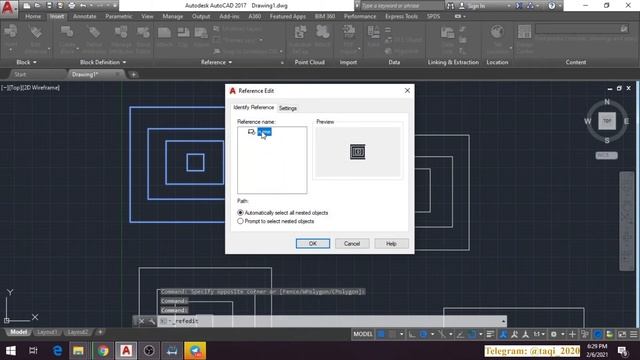Screen dimensions: 640x360
Task: Select Automatically select all nested objects
Action: 283,213
